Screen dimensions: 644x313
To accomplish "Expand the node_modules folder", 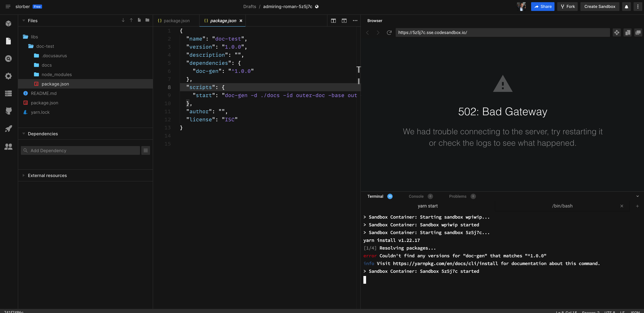I will tap(85, 75).
